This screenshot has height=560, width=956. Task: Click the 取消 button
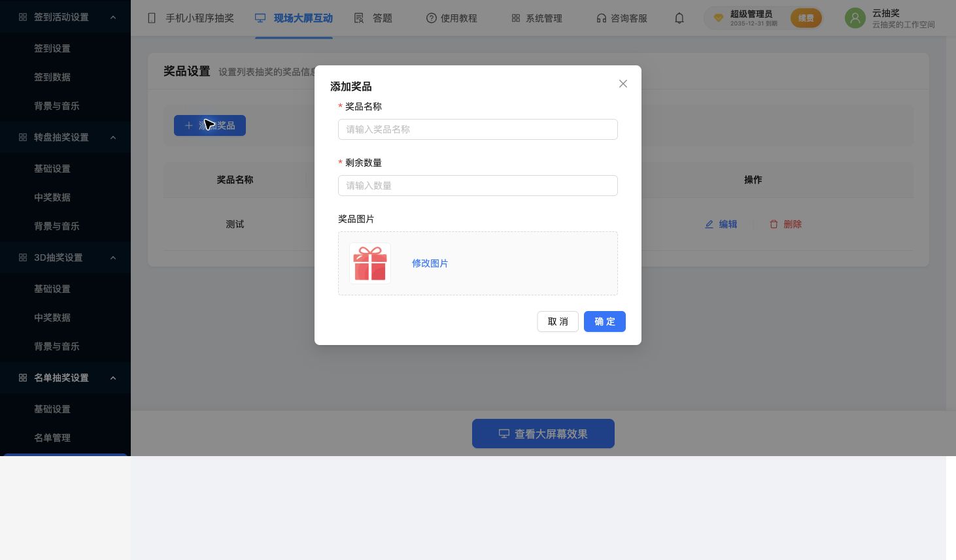click(558, 321)
